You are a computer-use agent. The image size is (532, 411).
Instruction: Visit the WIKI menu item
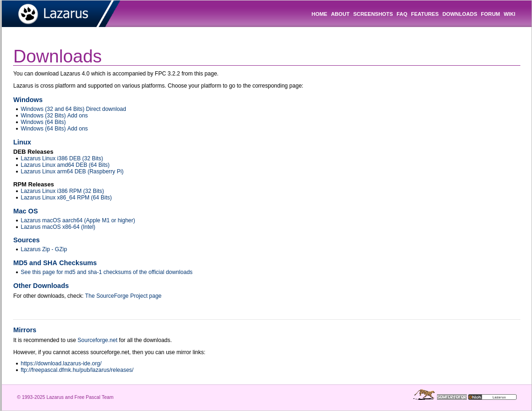click(x=509, y=14)
